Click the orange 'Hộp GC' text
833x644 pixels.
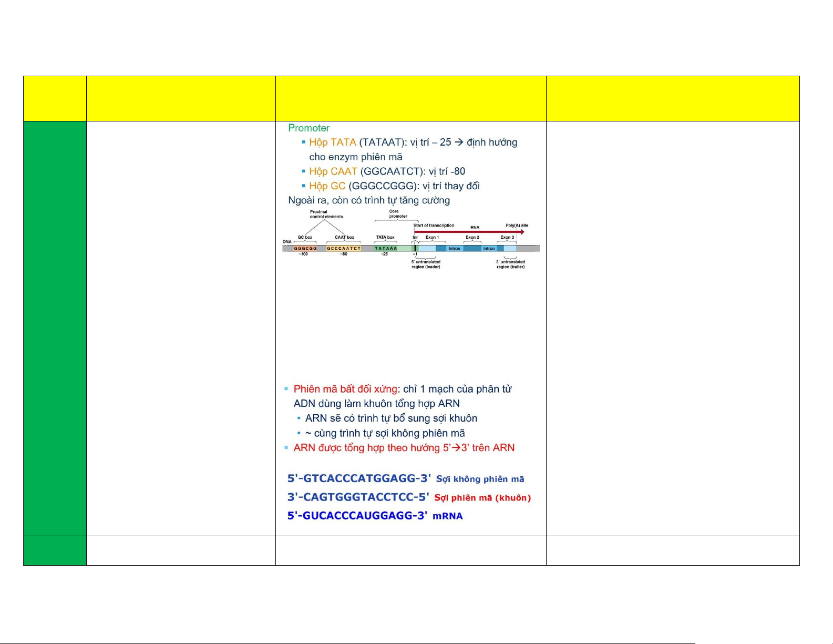click(x=327, y=186)
